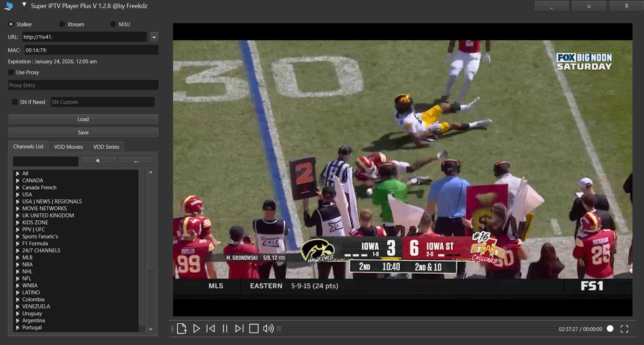644x345 pixels.
Task: Switch to the Channels List tab
Action: click(28, 146)
